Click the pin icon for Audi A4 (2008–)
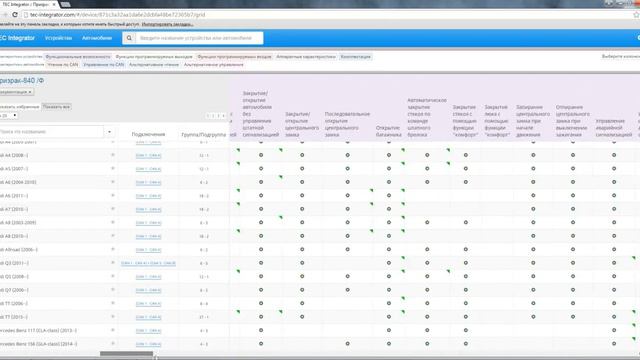Viewport: 640px width, 360px height. pos(113,155)
